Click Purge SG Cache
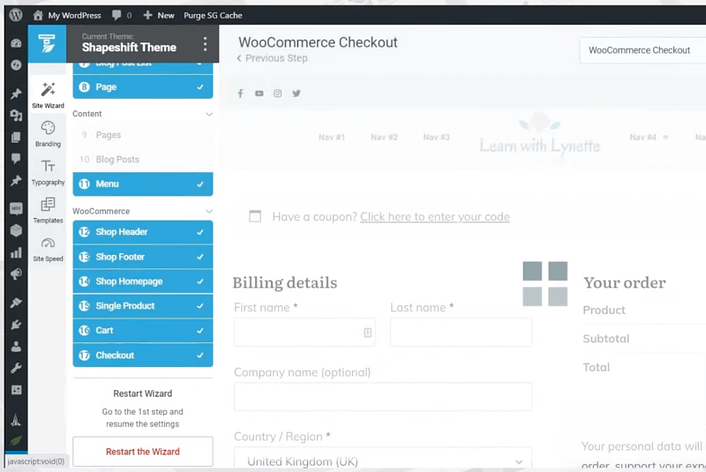The image size is (706, 472). point(213,15)
